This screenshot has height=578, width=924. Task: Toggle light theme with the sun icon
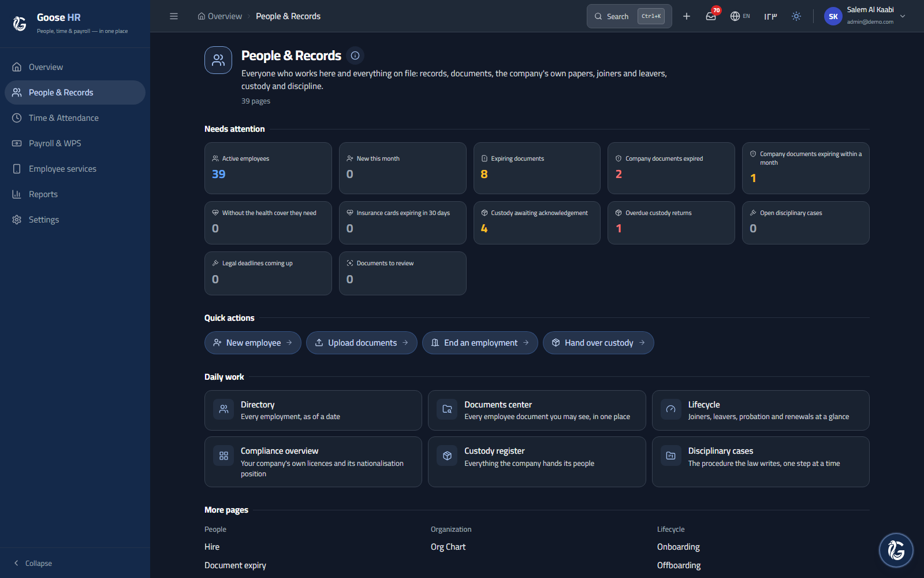[796, 16]
